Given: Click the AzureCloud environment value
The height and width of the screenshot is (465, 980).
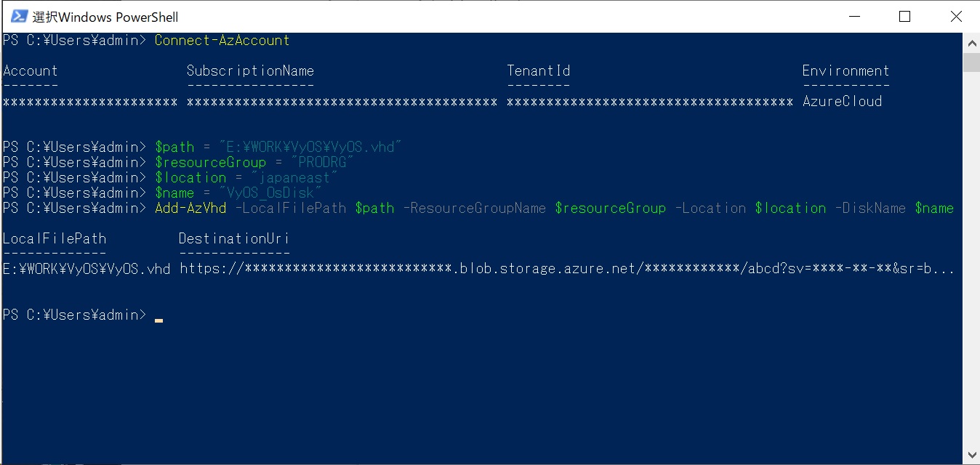Looking at the screenshot, I should 842,102.
